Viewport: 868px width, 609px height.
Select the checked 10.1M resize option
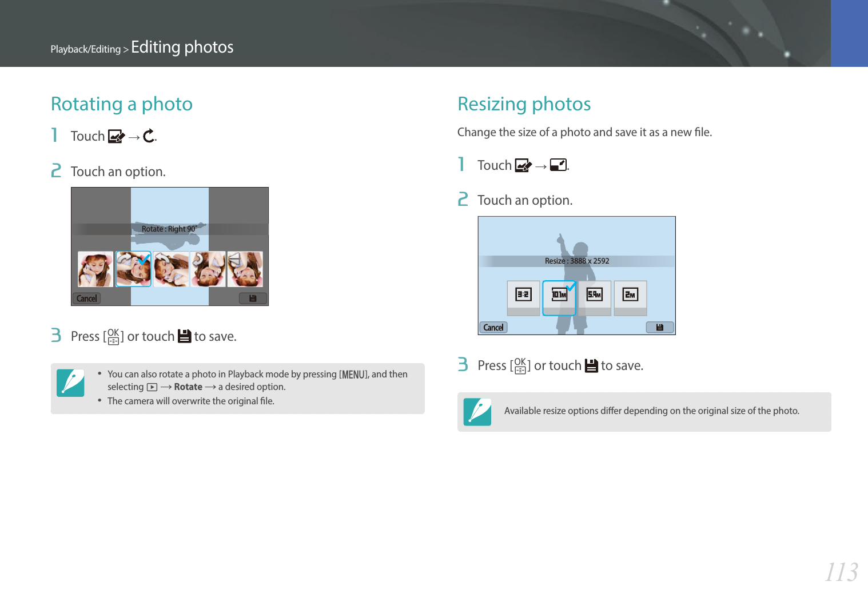tap(559, 298)
